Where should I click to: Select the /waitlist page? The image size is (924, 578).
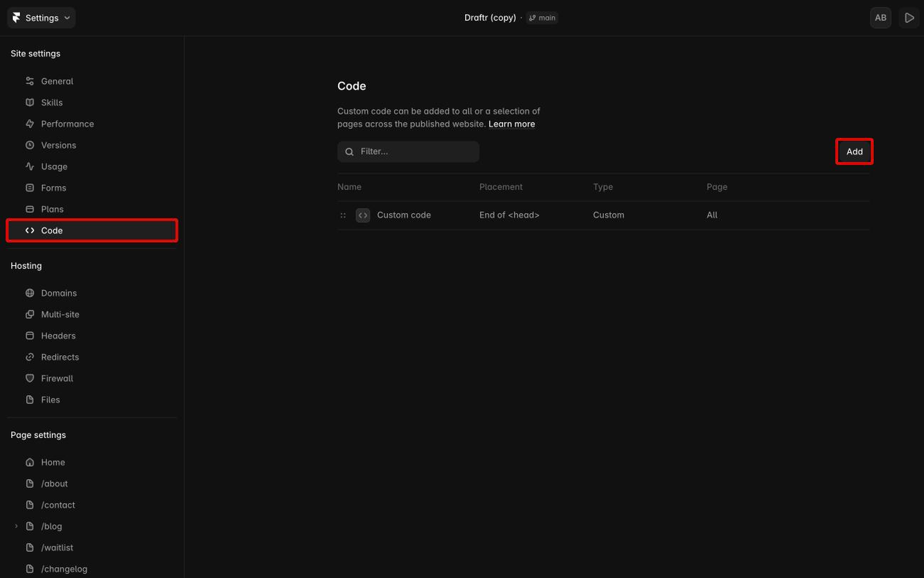click(92, 548)
